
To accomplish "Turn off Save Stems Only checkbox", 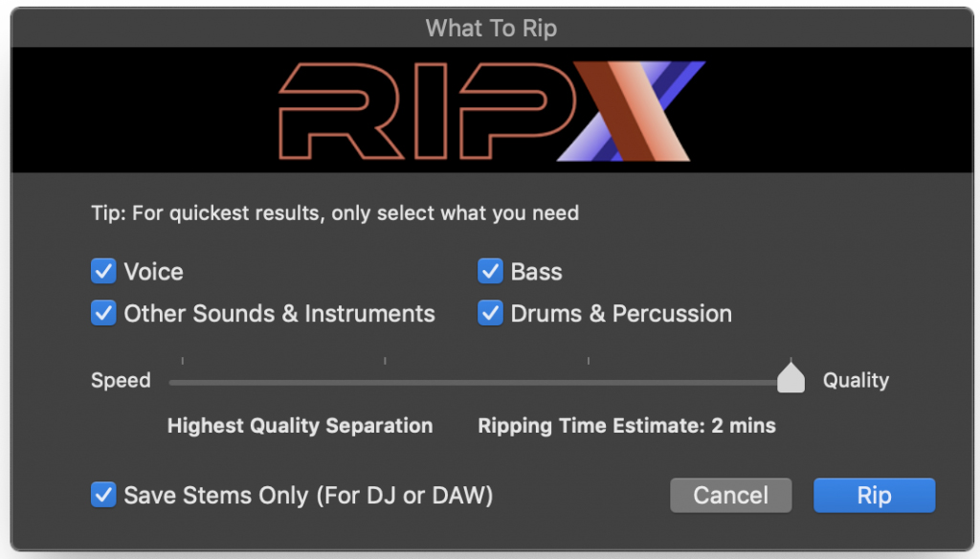I will (x=103, y=495).
